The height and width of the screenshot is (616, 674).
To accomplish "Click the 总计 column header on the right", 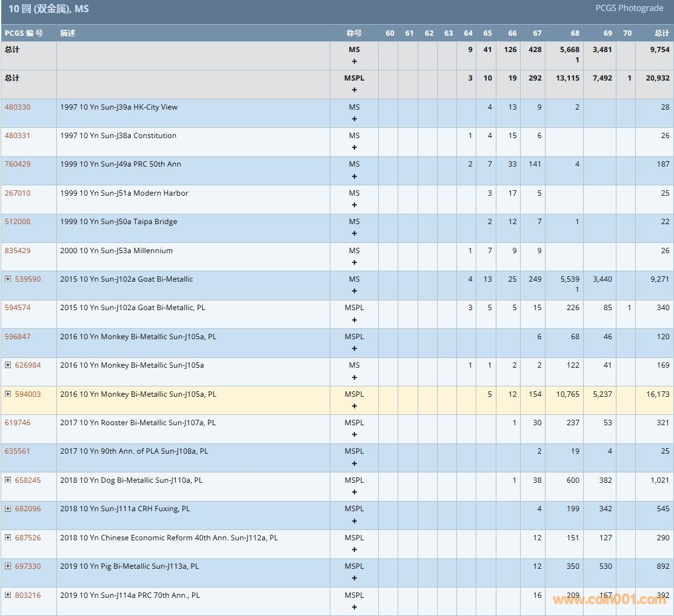I will click(x=662, y=33).
